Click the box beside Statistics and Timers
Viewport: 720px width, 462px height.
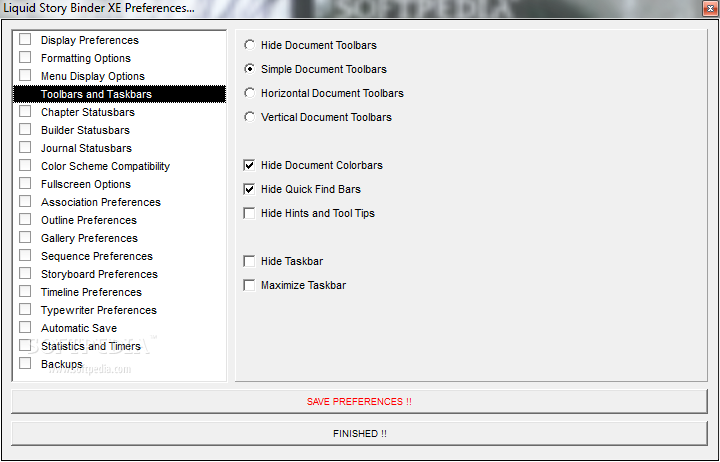pyautogui.click(x=25, y=345)
